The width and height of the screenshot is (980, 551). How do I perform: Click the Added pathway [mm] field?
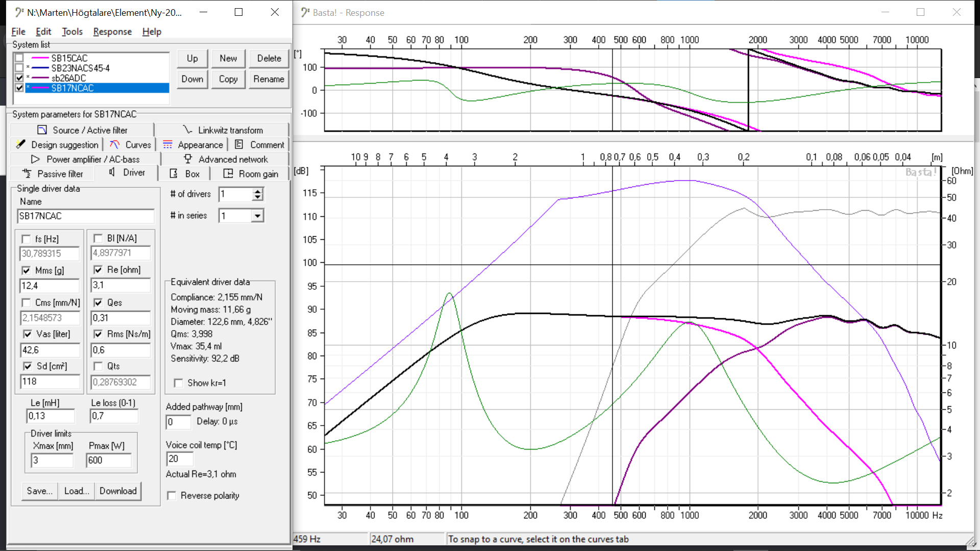coord(179,422)
